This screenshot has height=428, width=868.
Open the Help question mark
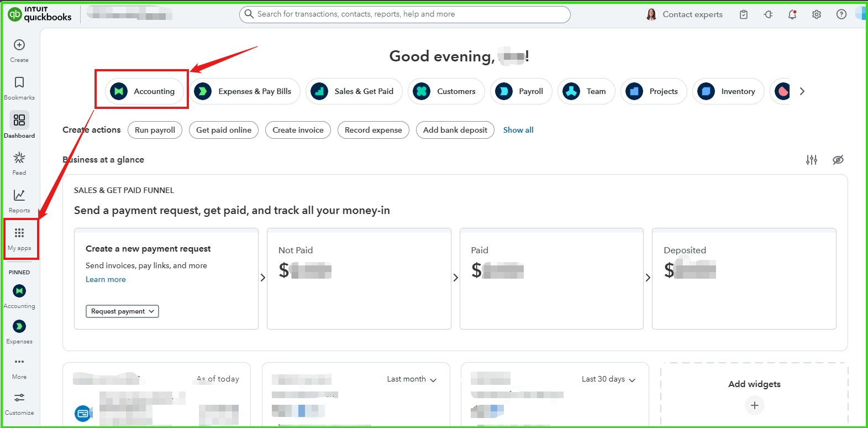(x=841, y=14)
